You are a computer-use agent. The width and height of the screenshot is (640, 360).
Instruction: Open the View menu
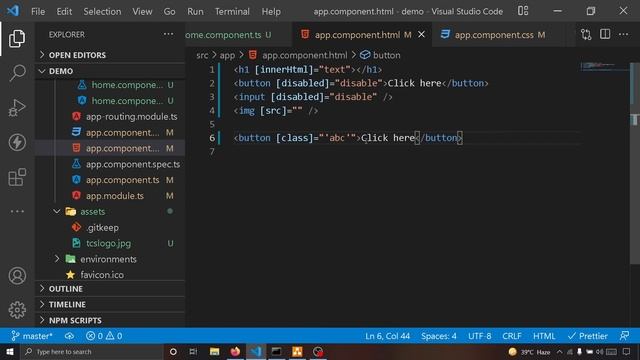(x=142, y=11)
